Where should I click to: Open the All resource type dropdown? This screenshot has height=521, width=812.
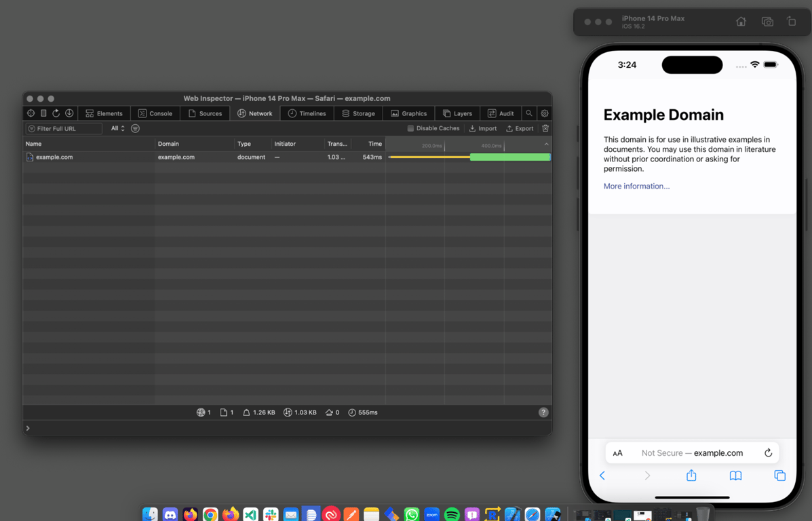(117, 128)
